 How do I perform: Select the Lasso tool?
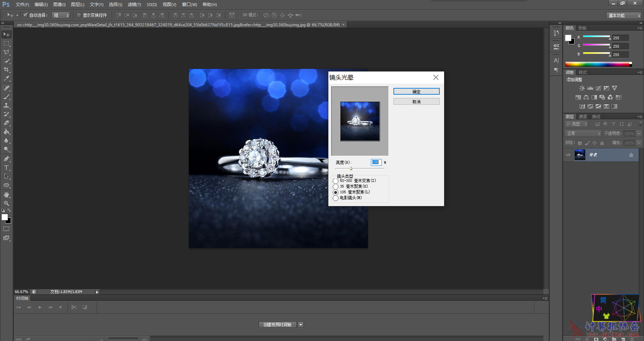point(6,52)
